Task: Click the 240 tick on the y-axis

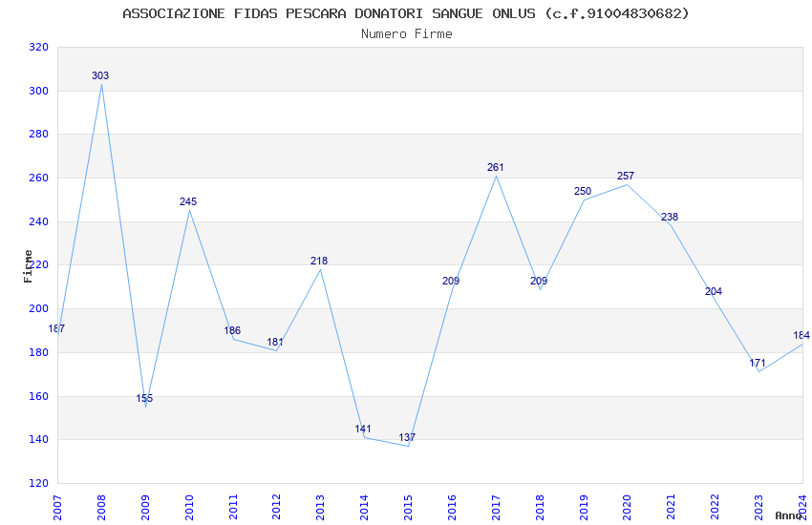Action: (39, 221)
